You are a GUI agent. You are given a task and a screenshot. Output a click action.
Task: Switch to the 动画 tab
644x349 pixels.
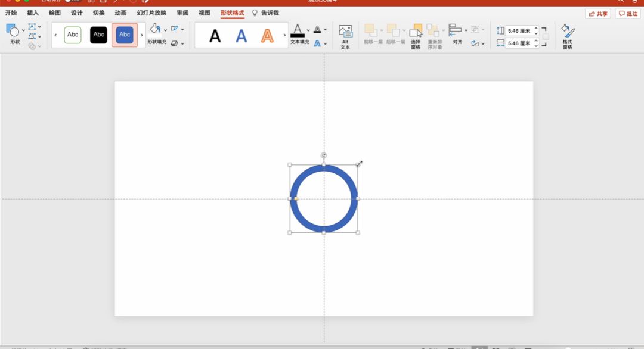[120, 13]
